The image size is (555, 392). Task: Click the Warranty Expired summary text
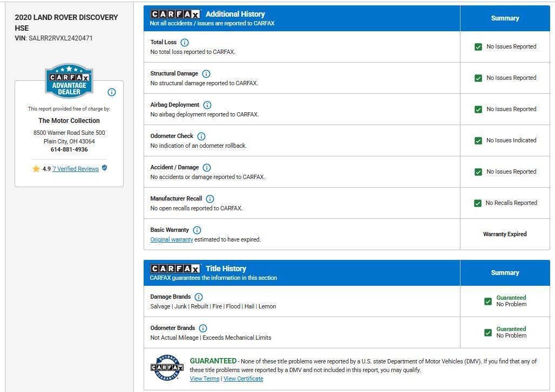(x=505, y=234)
